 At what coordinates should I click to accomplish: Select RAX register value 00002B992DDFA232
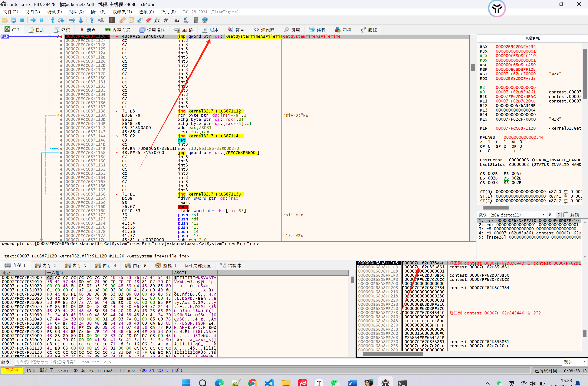[515, 47]
